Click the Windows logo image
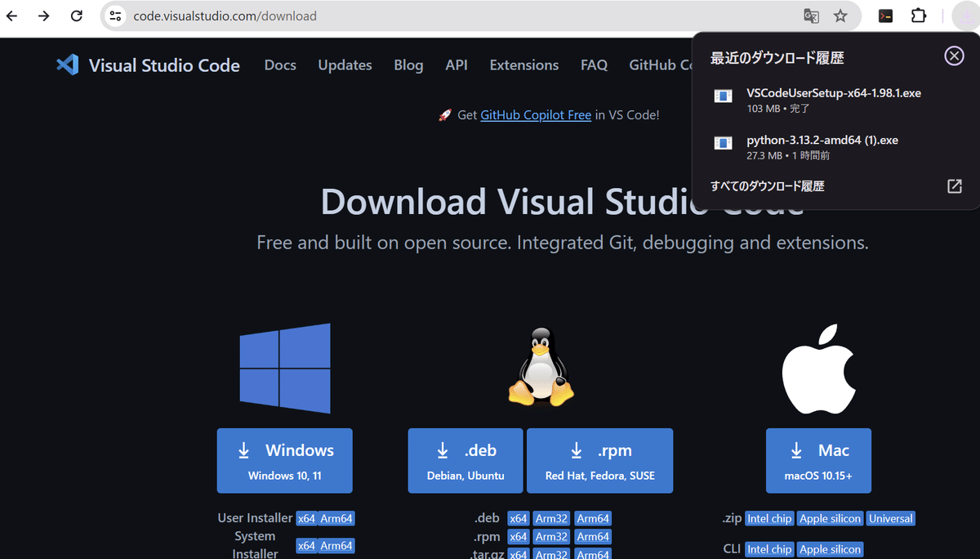 (x=285, y=368)
